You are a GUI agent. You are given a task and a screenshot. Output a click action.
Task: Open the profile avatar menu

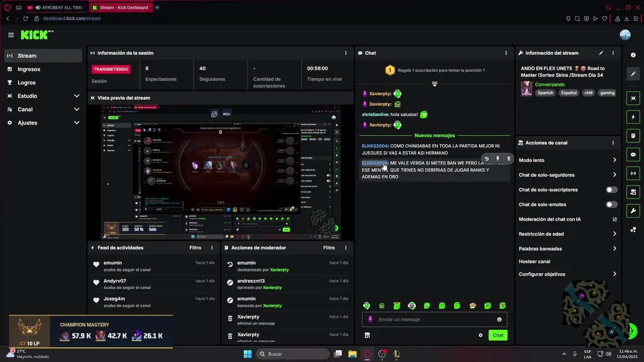coord(625,35)
